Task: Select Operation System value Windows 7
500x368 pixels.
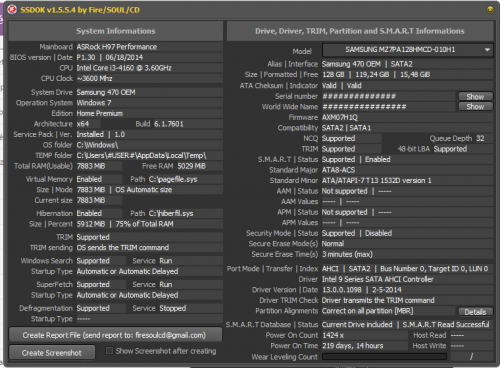Action: click(94, 103)
